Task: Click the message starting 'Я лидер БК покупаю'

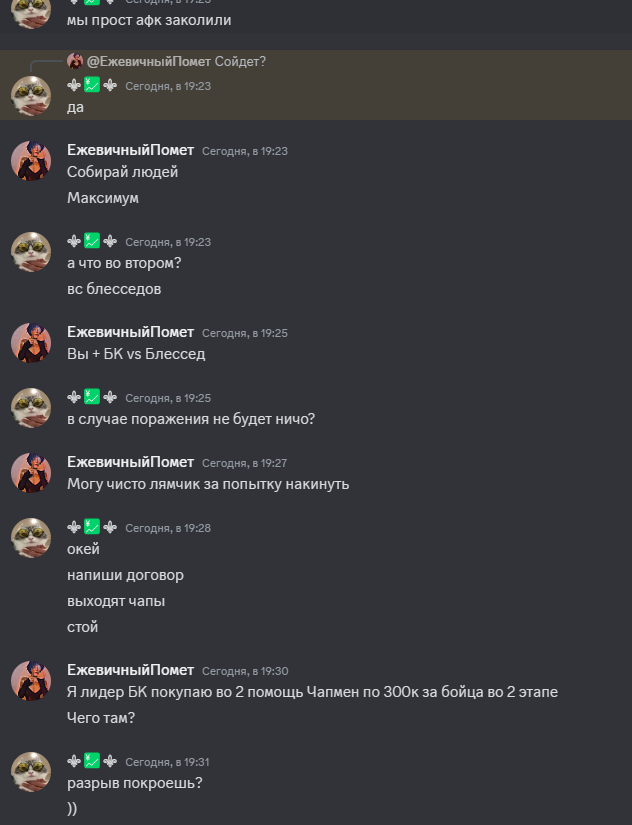Action: pos(312,692)
